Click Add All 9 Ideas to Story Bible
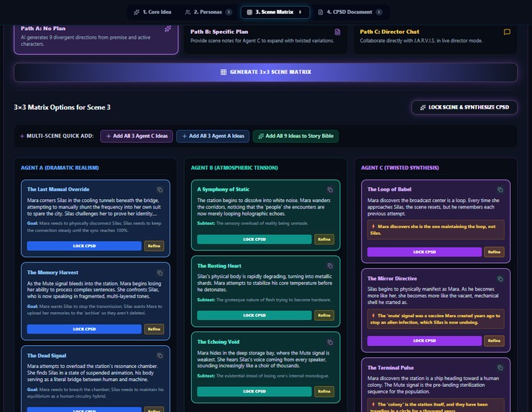The height and width of the screenshot is (412, 532). coord(295,136)
